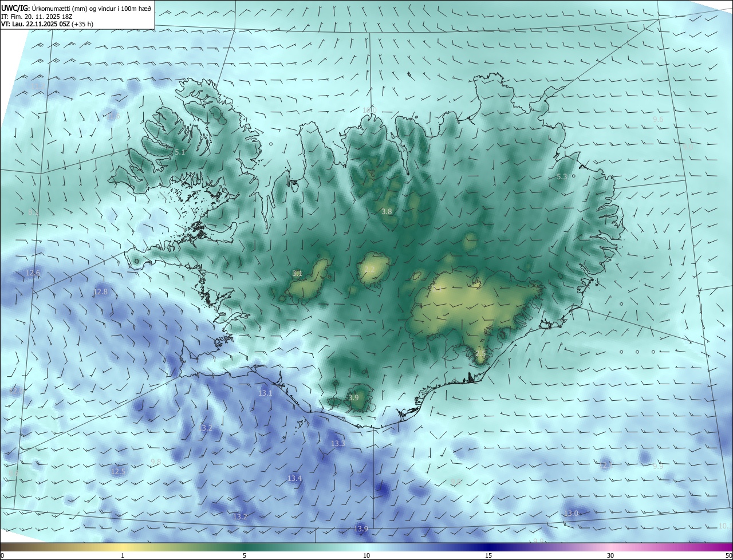Screen dimensions: 733x560
Task: Click the 10.1 value at the bottom right
Action: click(x=725, y=526)
